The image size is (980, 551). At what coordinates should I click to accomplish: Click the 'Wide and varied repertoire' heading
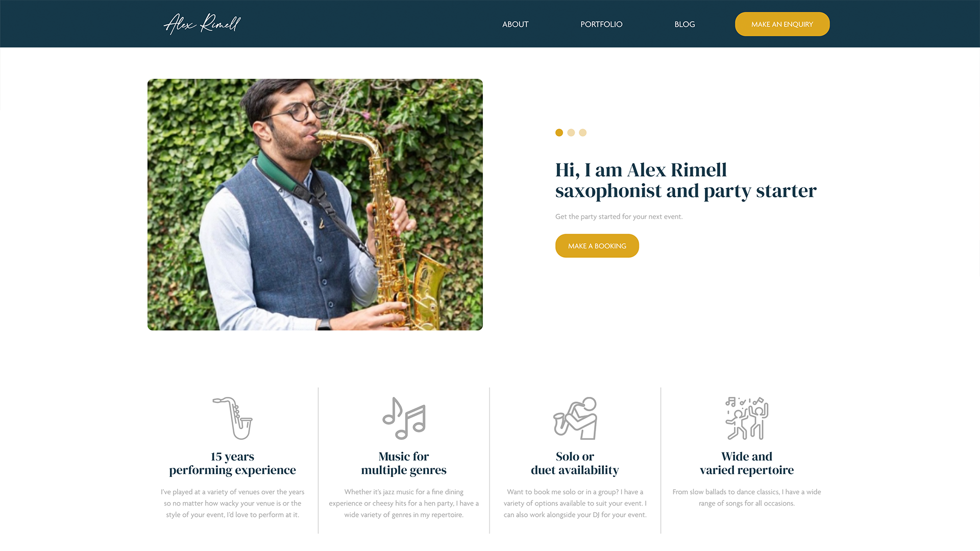tap(747, 463)
